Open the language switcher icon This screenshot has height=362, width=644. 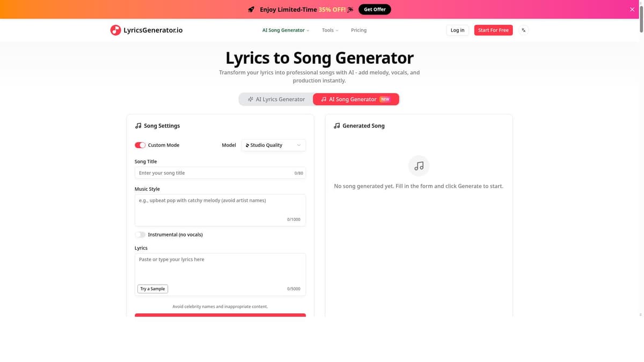coord(523,30)
